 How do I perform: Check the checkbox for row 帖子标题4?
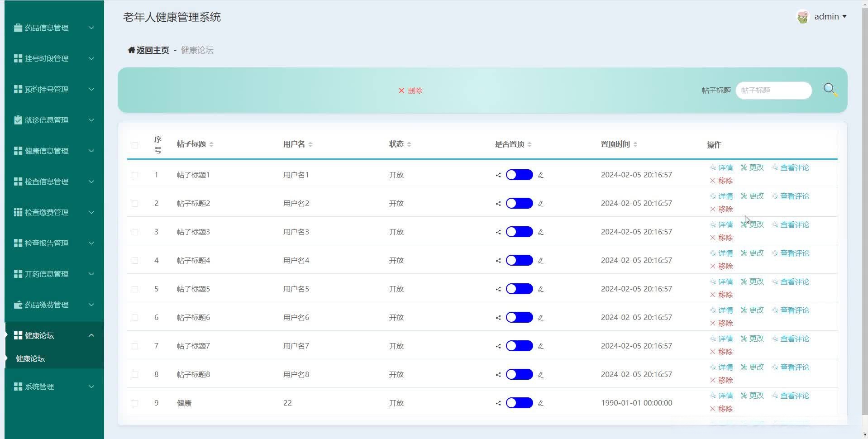pos(135,261)
